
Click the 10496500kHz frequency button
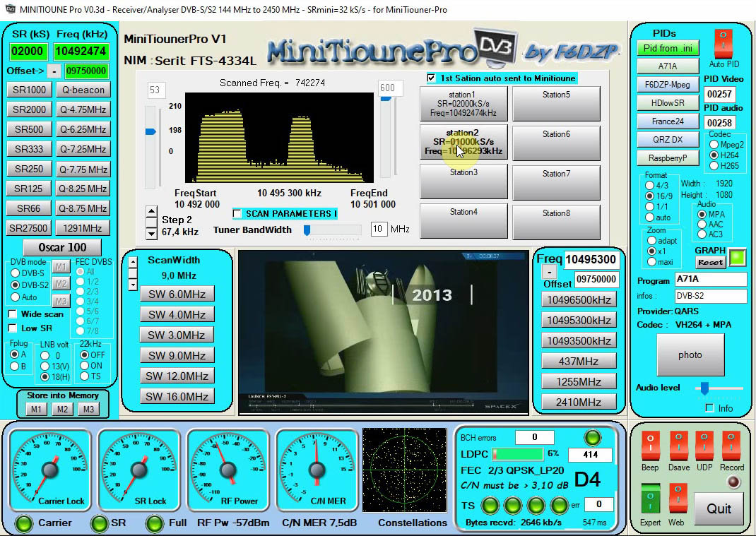(x=579, y=300)
